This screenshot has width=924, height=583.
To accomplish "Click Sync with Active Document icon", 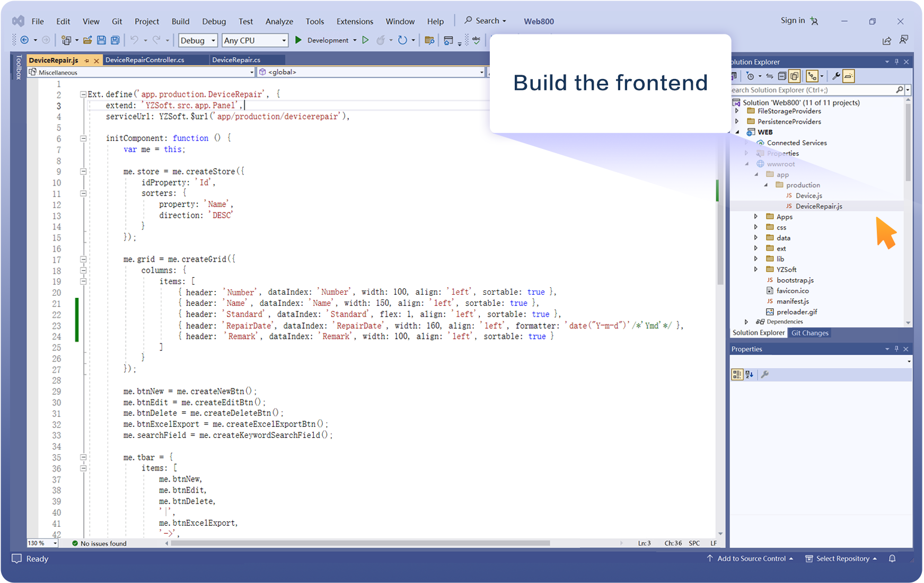I will coord(769,76).
